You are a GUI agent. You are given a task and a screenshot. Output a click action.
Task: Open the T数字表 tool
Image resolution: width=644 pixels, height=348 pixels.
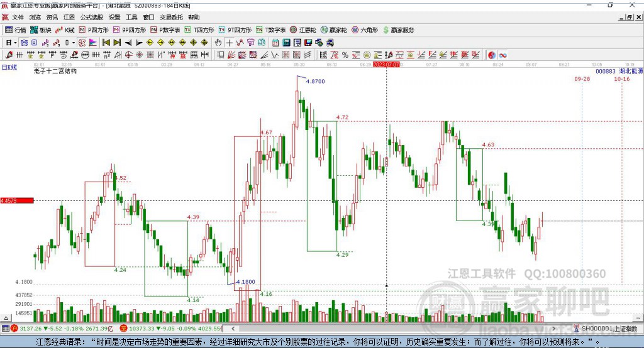coord(270,30)
